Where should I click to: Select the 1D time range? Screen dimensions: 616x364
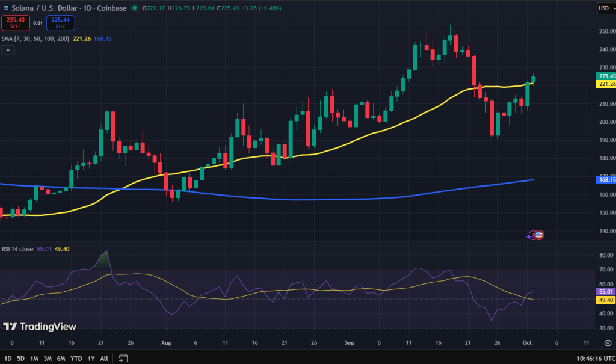7,358
